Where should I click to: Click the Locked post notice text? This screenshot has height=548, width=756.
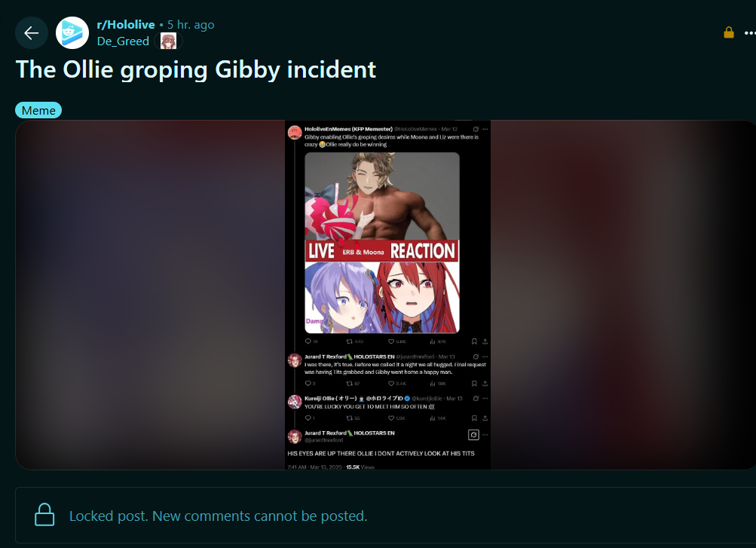(x=219, y=516)
